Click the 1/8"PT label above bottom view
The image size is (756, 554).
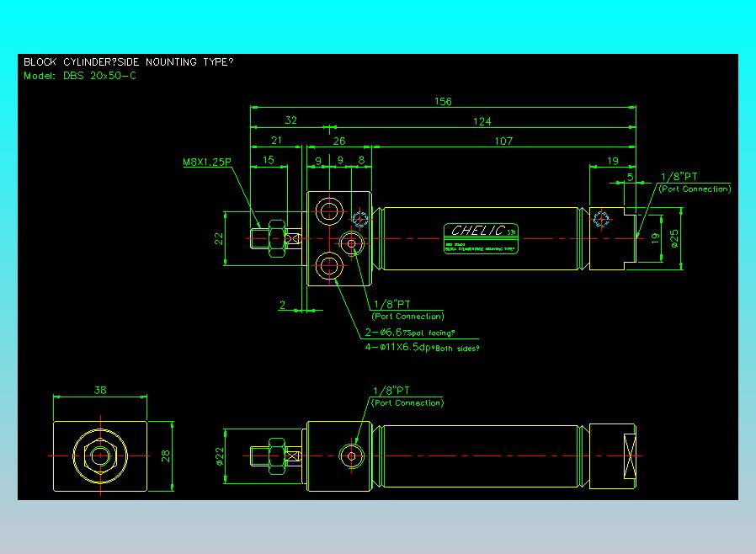pos(391,391)
